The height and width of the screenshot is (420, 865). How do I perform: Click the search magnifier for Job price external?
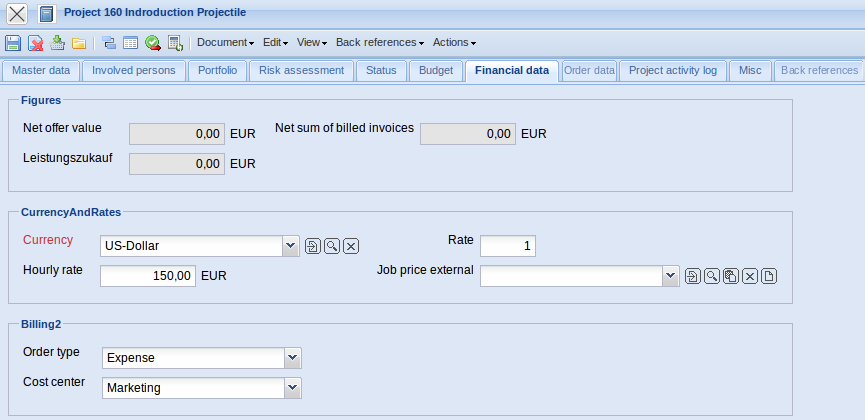pyautogui.click(x=712, y=276)
